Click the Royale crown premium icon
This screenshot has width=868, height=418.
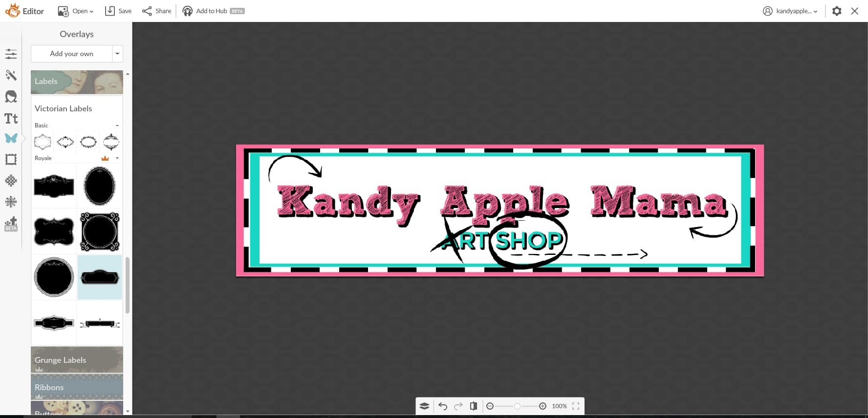pyautogui.click(x=105, y=158)
